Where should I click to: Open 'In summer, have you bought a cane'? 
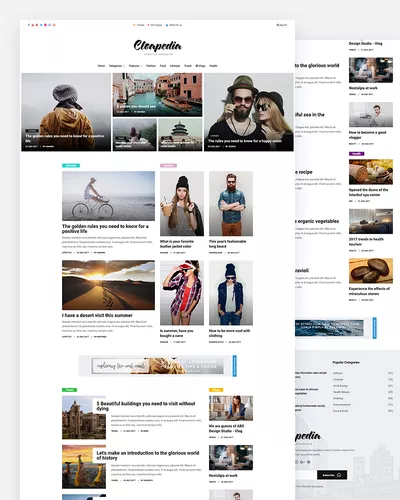(177, 333)
